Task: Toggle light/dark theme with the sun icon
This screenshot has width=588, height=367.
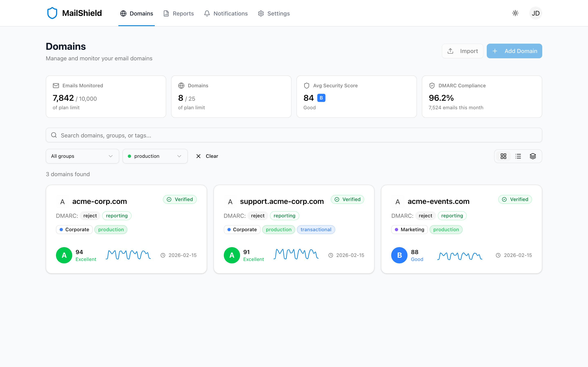Action: point(515,13)
